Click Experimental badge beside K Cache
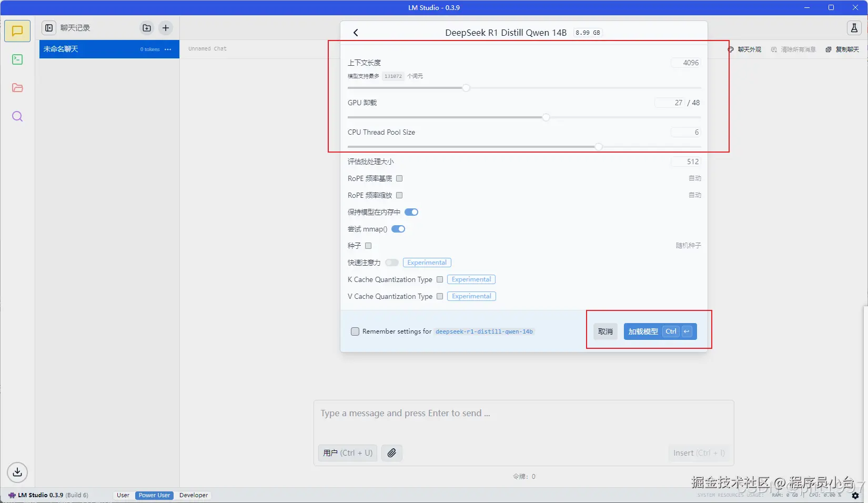Screen dimensions: 868x503 click(471, 279)
